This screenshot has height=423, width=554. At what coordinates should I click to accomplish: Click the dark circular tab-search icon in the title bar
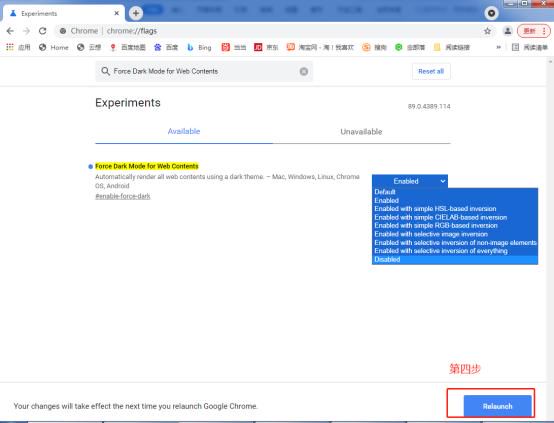pyautogui.click(x=491, y=13)
